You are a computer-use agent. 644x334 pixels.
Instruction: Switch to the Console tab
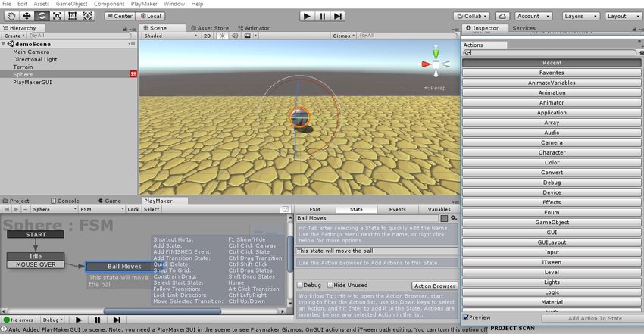(65, 201)
